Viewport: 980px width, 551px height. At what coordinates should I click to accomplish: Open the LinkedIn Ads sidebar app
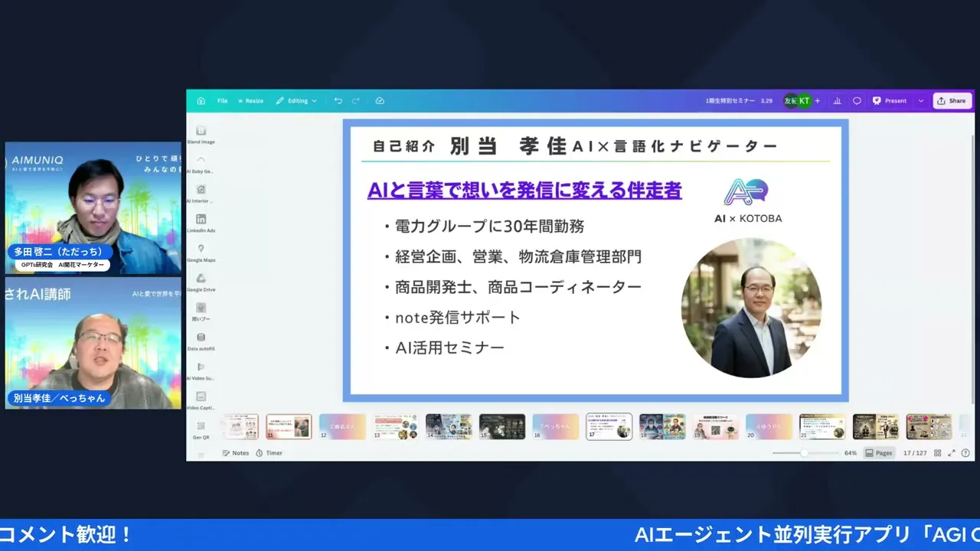pyautogui.click(x=201, y=223)
